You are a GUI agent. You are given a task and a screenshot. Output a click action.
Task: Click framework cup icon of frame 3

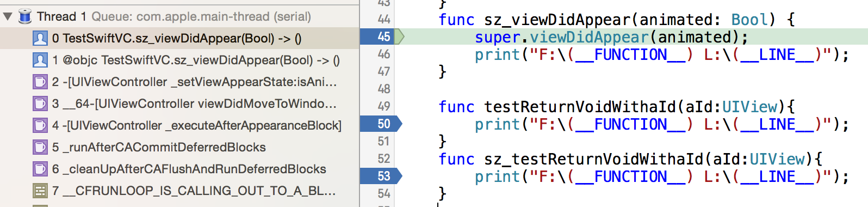tap(40, 103)
